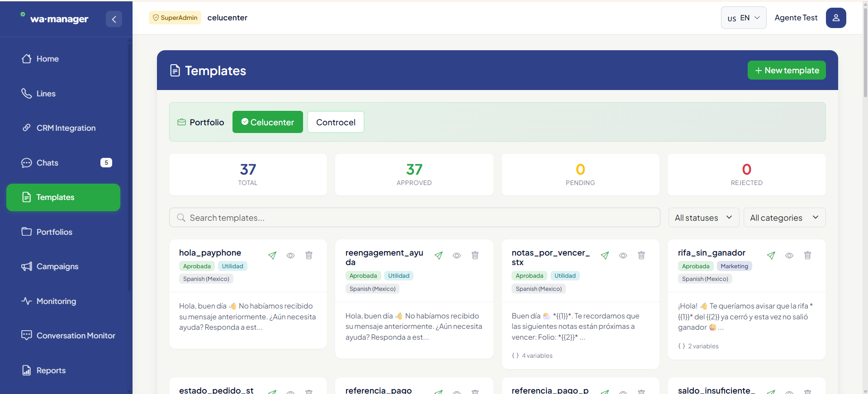Click Spanish (Mexico) tag on notas_por_vencer_stx
Image resolution: width=868 pixels, height=394 pixels.
539,289
